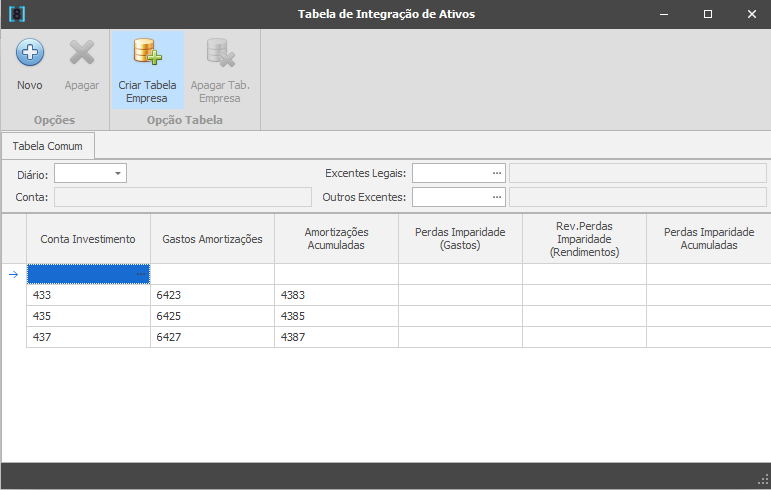This screenshot has width=771, height=490.
Task: Maximize the Tabela de Integração window
Action: [707, 14]
